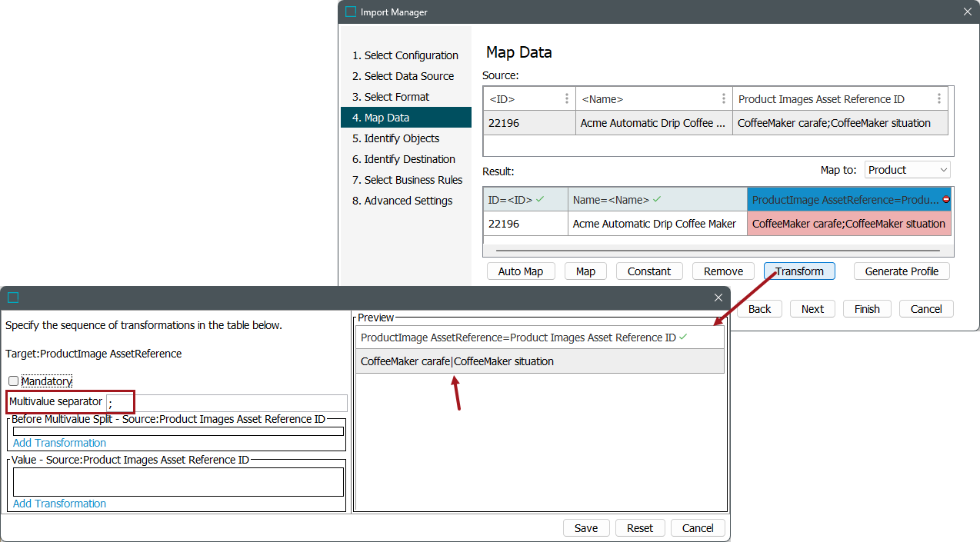The image size is (980, 542).
Task: Click the kebab menu on <ID> source column
Action: click(567, 99)
